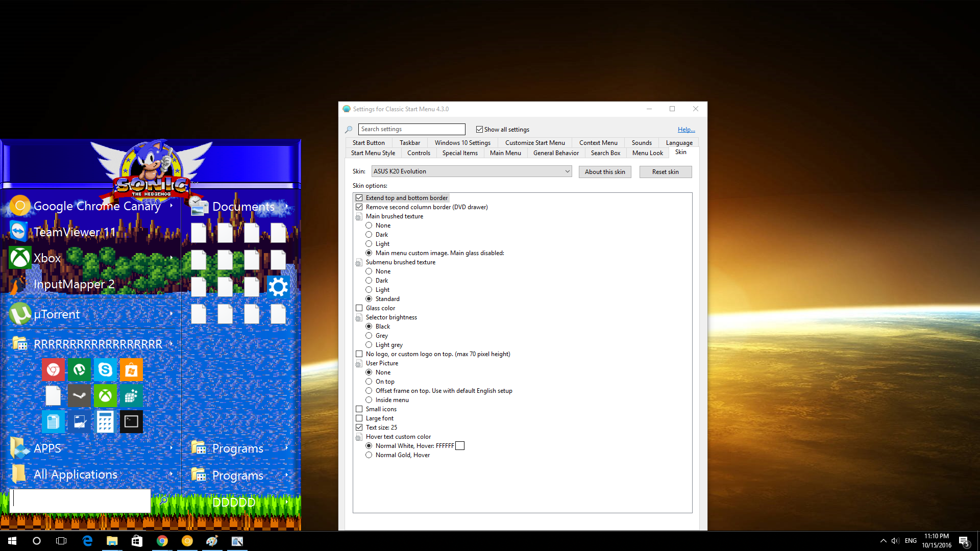Click the About this skin button
The image size is (980, 551).
(x=605, y=172)
